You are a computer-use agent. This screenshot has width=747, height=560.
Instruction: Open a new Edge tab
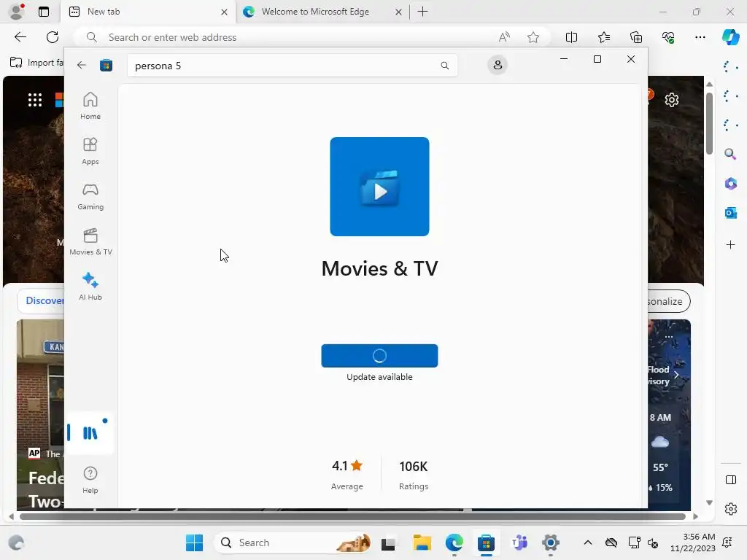[x=422, y=12]
